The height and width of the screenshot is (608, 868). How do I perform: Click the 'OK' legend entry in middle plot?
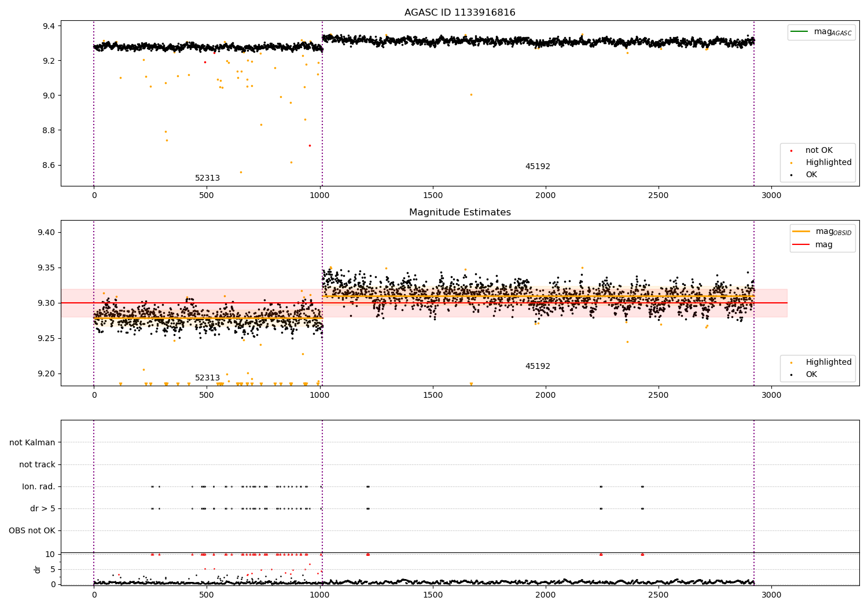coord(804,375)
